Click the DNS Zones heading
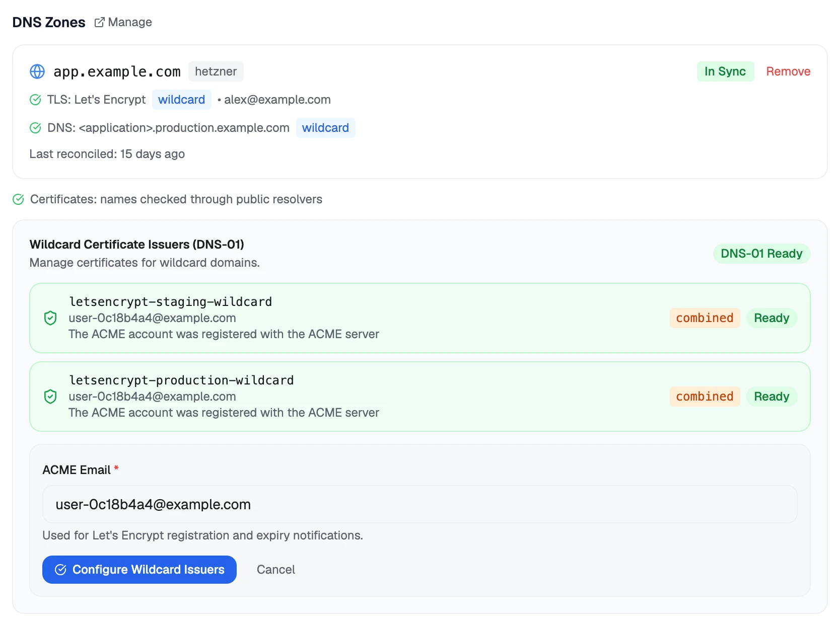Screen dimensions: 840x626 (x=49, y=22)
